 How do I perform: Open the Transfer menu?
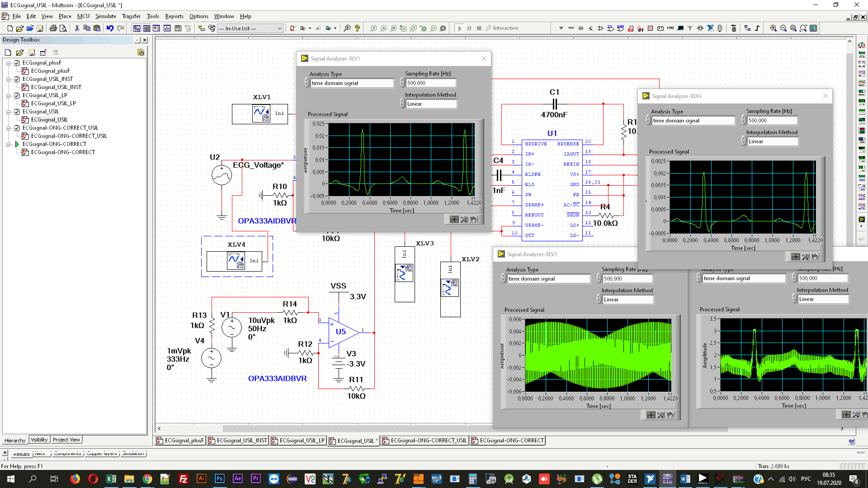(131, 16)
